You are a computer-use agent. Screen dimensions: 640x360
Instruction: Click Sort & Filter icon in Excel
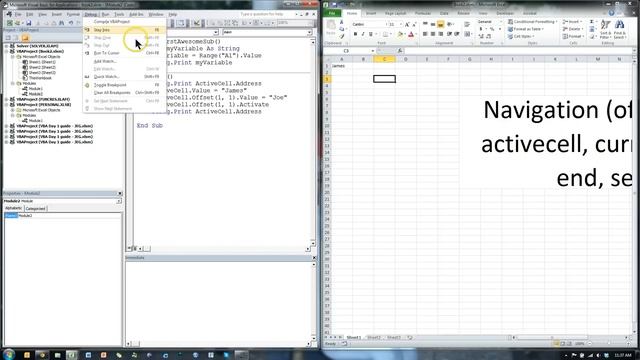pyautogui.click(x=605, y=29)
